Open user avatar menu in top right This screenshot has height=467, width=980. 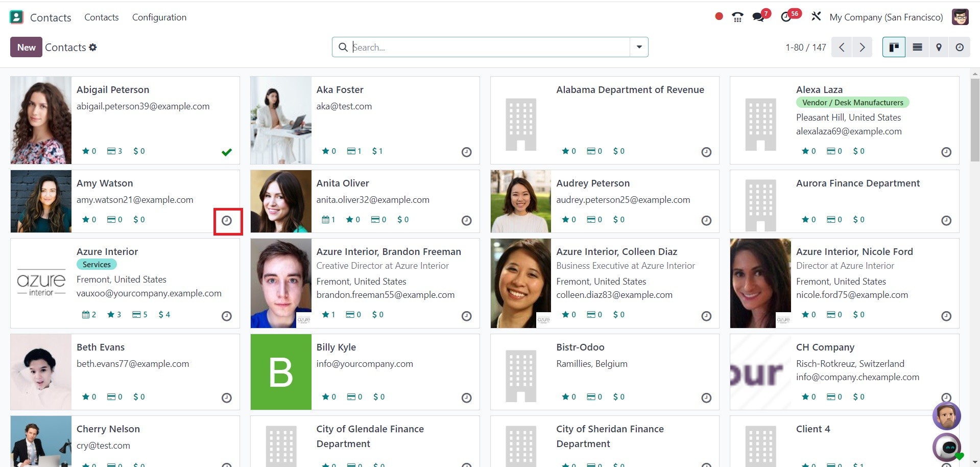tap(960, 17)
